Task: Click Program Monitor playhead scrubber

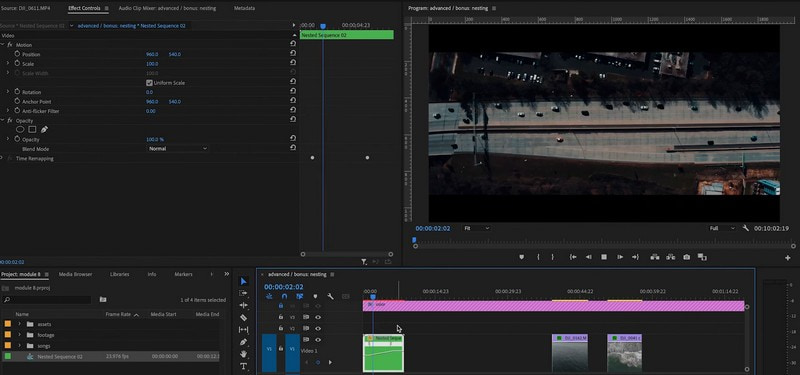Action: (x=414, y=240)
